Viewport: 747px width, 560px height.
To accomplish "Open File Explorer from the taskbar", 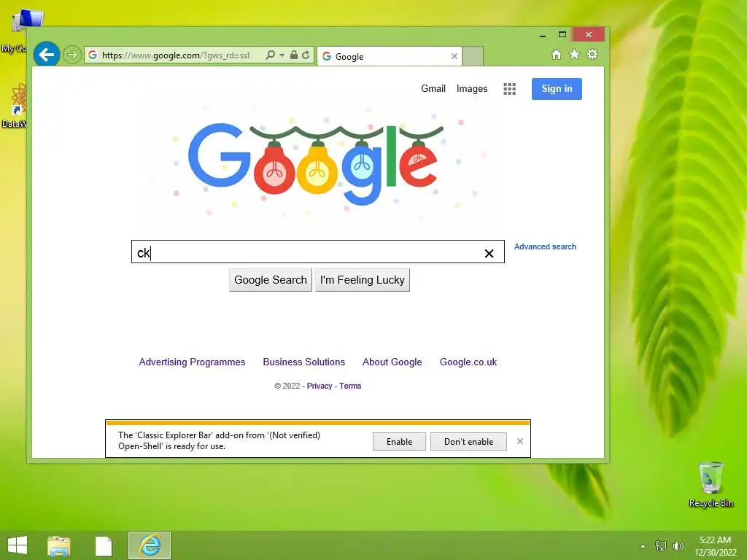I will (x=59, y=545).
